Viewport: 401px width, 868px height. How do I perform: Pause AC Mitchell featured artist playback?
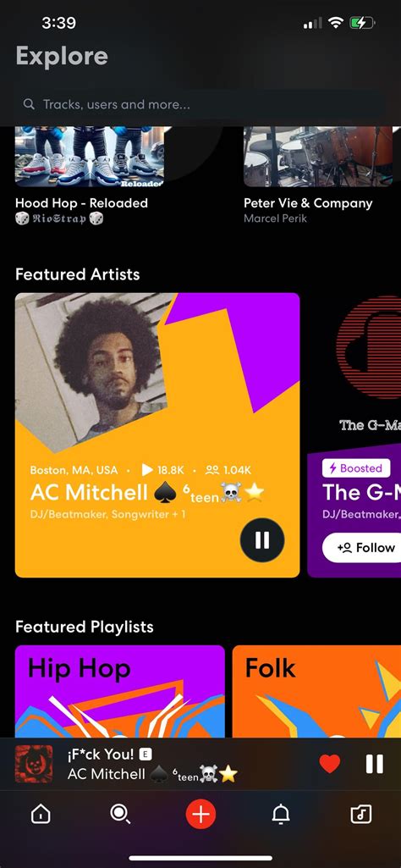(262, 540)
